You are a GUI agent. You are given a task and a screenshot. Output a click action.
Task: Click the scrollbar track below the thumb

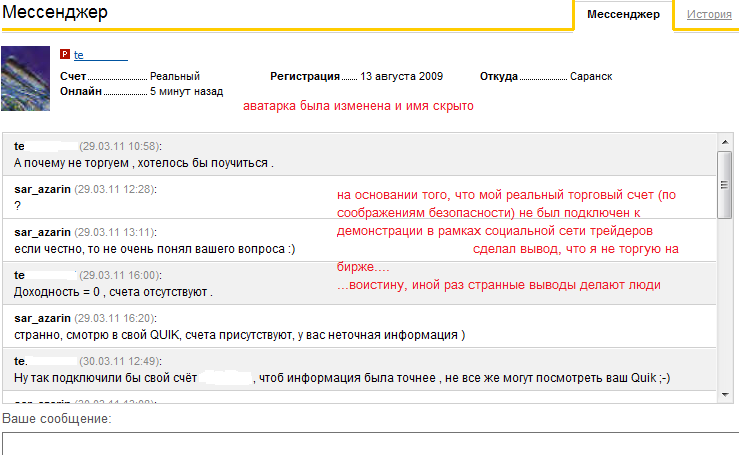[x=725, y=302]
